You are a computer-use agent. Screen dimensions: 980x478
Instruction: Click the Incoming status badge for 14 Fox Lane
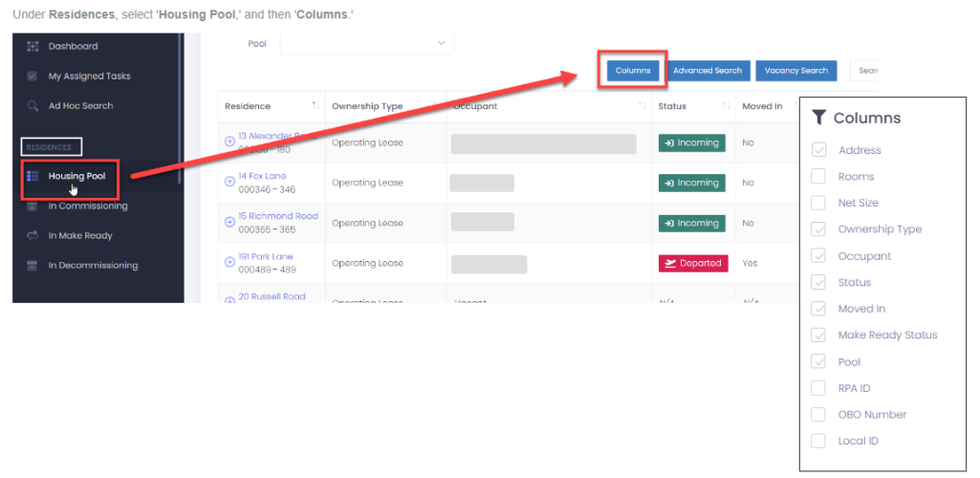coord(692,183)
